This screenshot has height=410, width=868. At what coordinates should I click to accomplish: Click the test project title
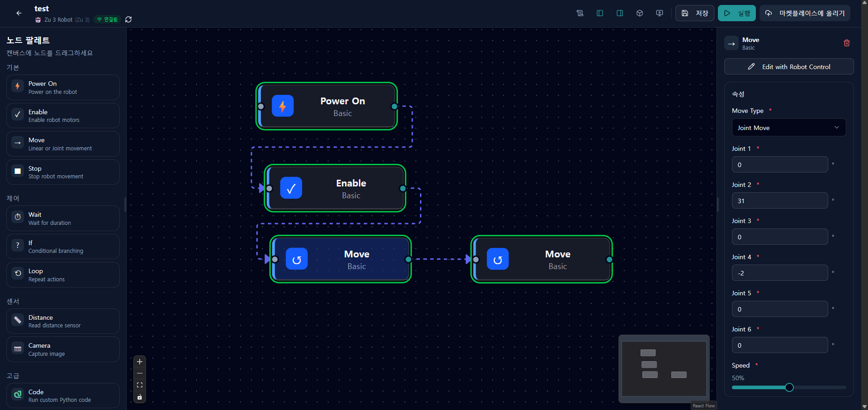[42, 9]
